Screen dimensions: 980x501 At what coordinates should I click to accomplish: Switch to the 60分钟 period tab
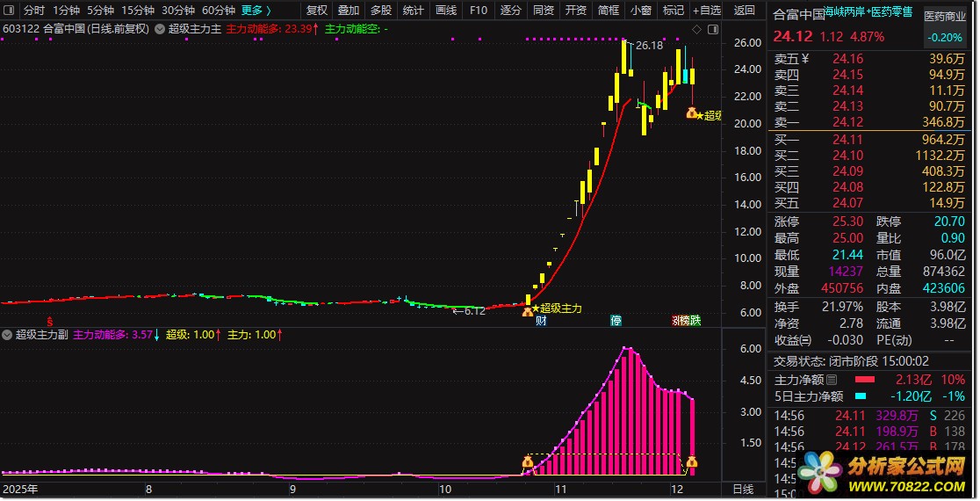218,11
